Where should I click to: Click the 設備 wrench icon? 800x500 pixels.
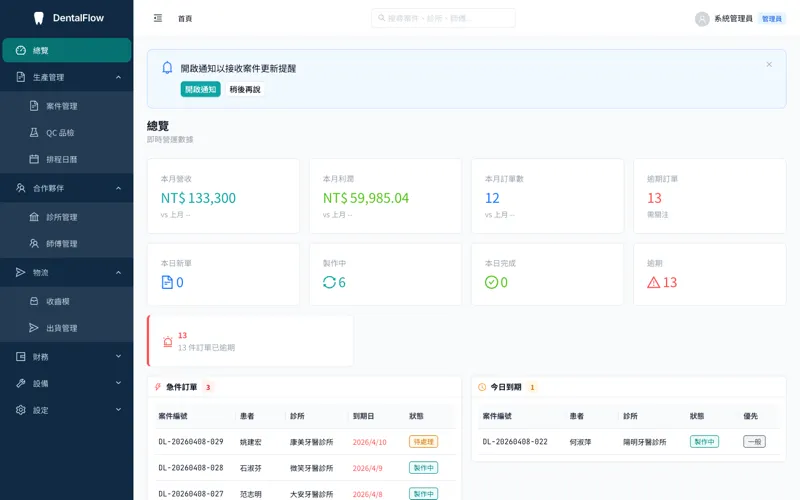[x=20, y=383]
